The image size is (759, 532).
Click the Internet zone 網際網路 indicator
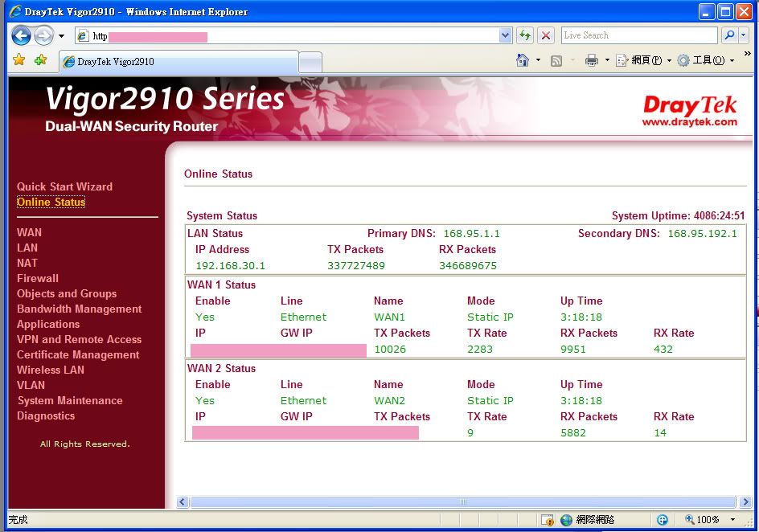(587, 520)
